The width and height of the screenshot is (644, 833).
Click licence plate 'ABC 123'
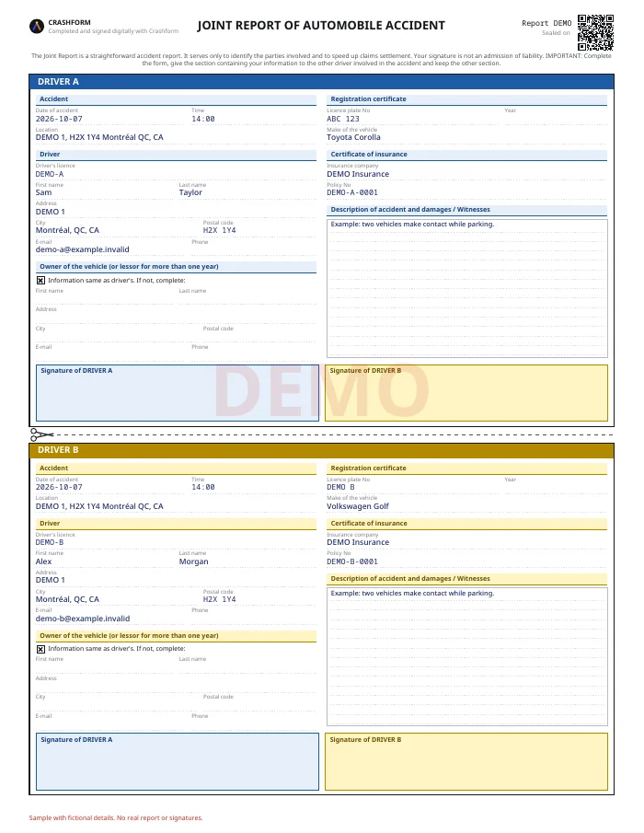pos(343,119)
